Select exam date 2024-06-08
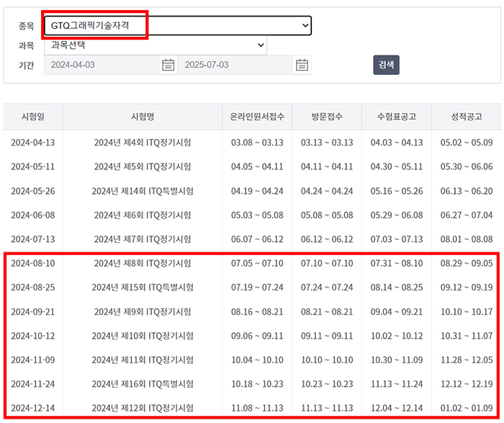 click(33, 215)
